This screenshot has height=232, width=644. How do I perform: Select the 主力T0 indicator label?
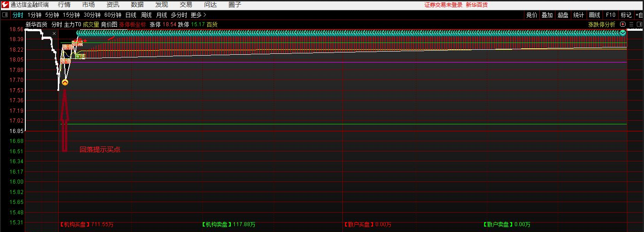click(73, 24)
